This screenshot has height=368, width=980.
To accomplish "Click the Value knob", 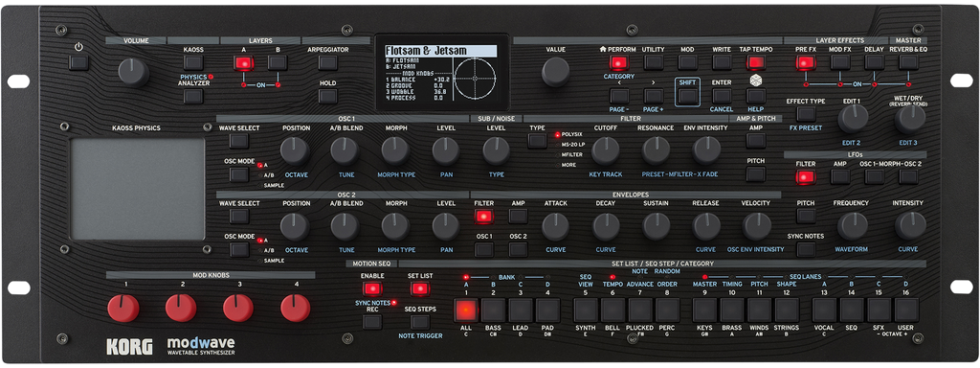I will click(x=556, y=71).
